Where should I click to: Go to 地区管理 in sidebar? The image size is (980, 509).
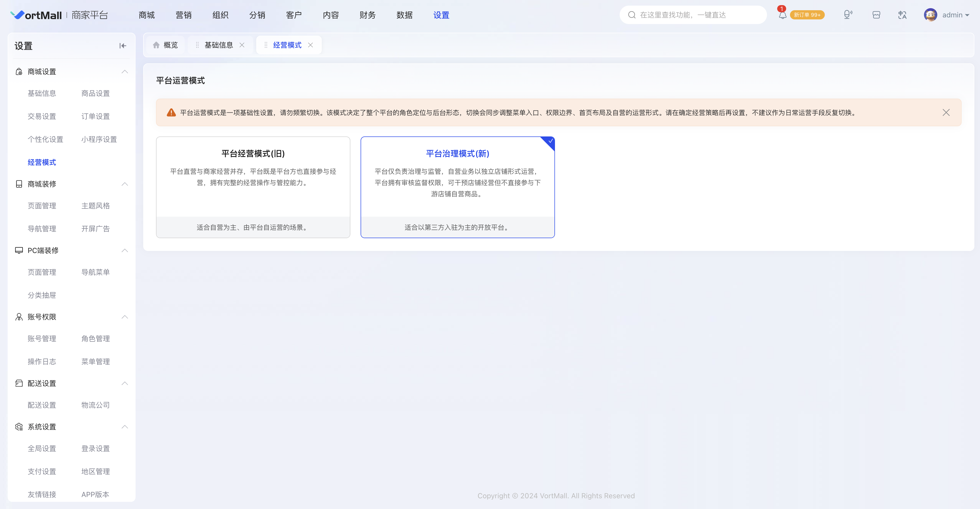(95, 471)
